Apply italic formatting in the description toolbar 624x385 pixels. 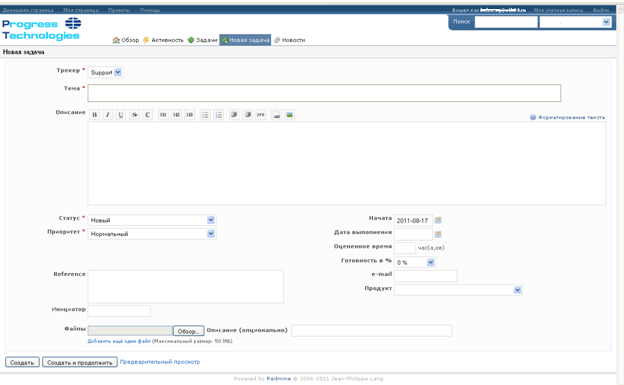pyautogui.click(x=107, y=115)
